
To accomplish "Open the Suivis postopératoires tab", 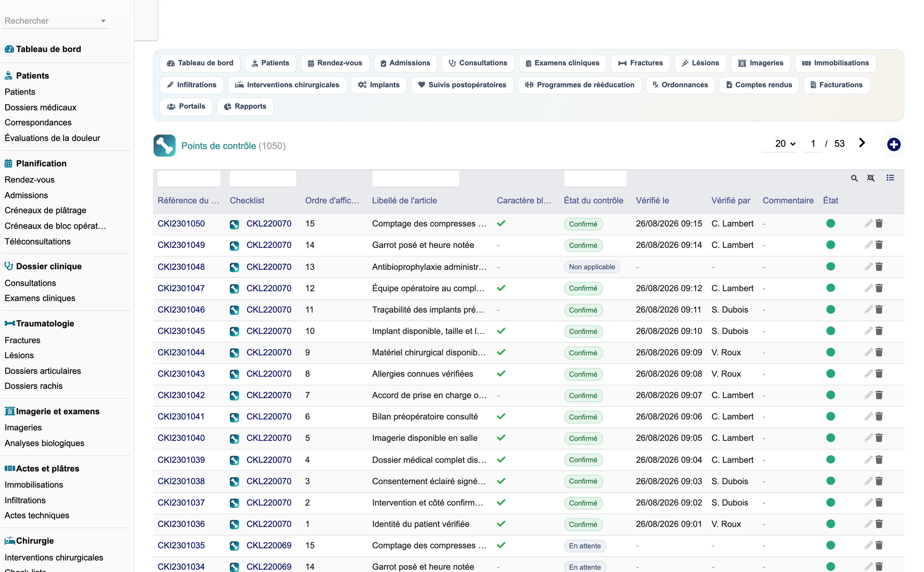I will [x=462, y=85].
